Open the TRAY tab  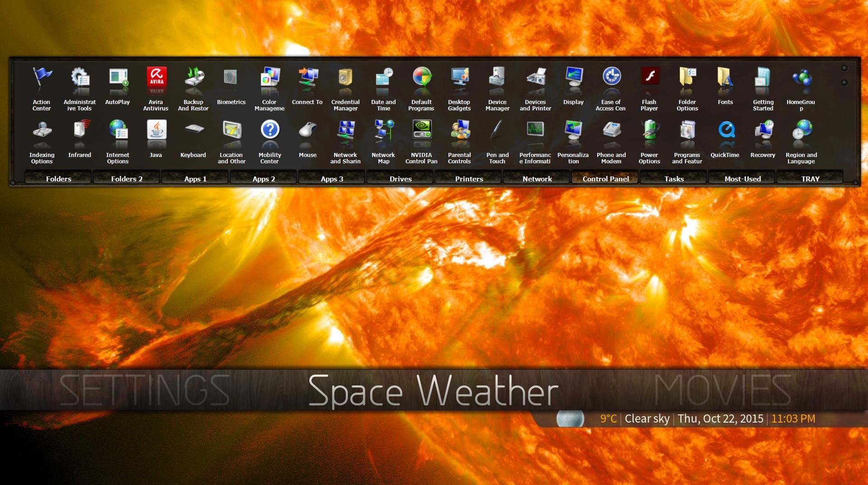point(810,179)
